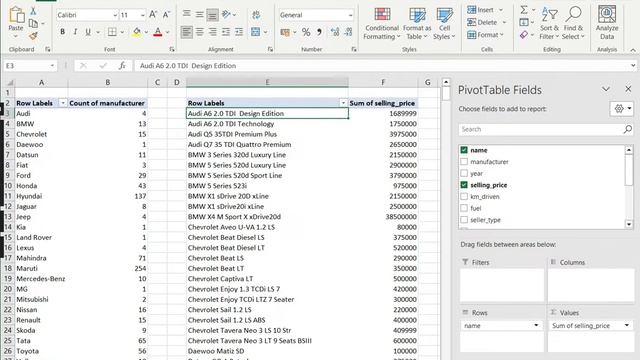
Task: Check the km_driven field checkbox
Action: coord(464,196)
